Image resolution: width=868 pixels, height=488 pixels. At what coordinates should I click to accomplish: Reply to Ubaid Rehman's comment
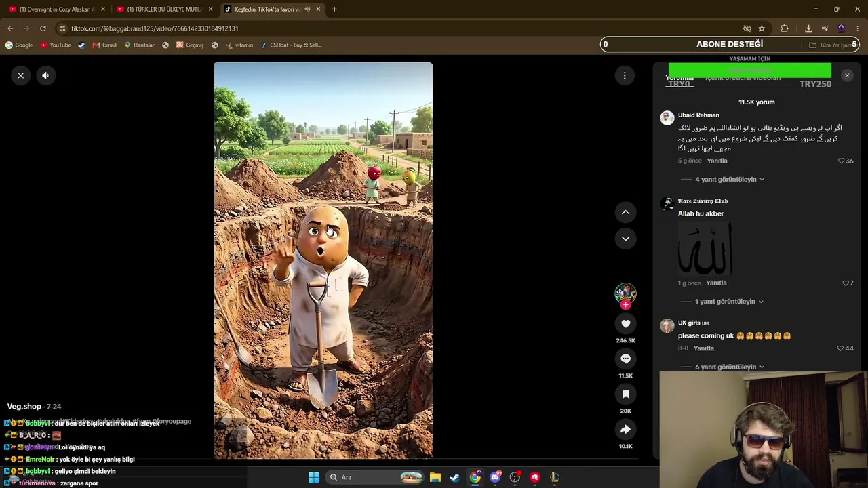[x=717, y=161]
